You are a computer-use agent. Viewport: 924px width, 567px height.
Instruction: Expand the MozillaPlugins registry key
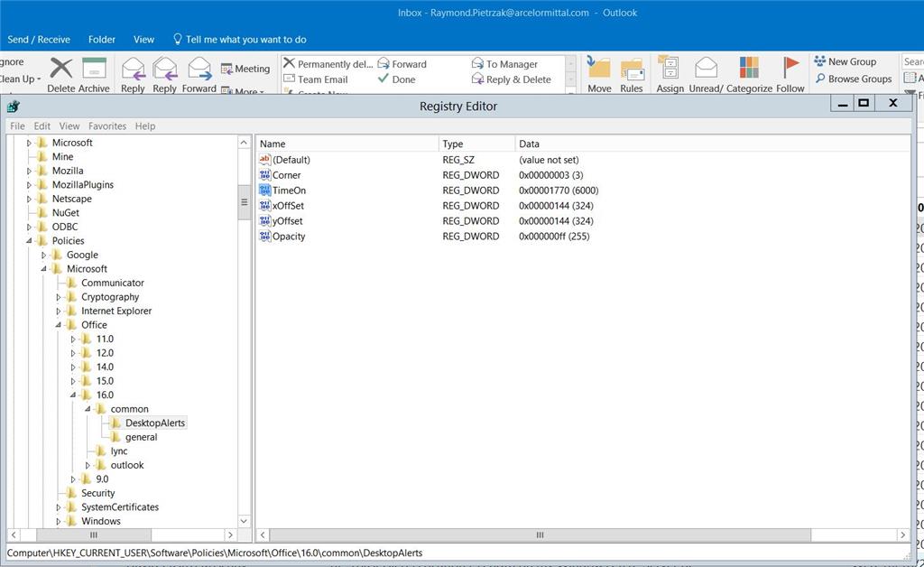(29, 185)
